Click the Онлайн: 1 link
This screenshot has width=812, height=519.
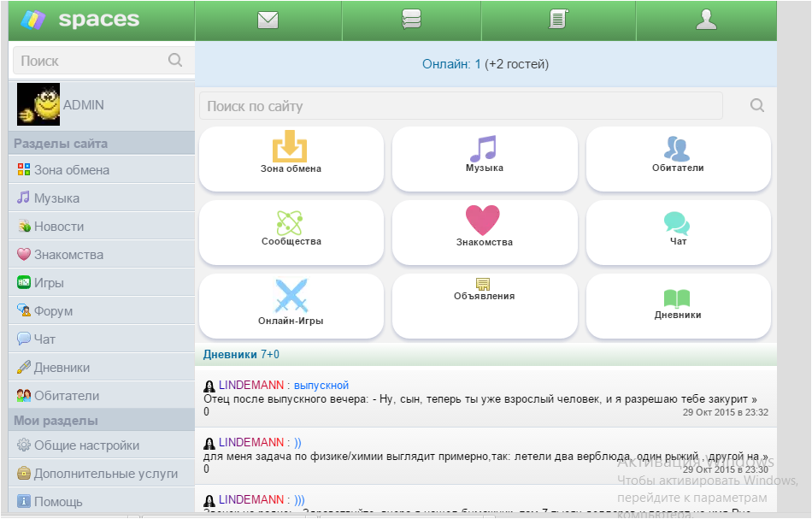click(451, 64)
